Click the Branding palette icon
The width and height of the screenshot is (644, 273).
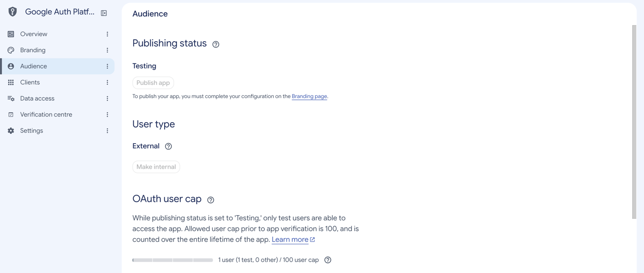pos(11,50)
